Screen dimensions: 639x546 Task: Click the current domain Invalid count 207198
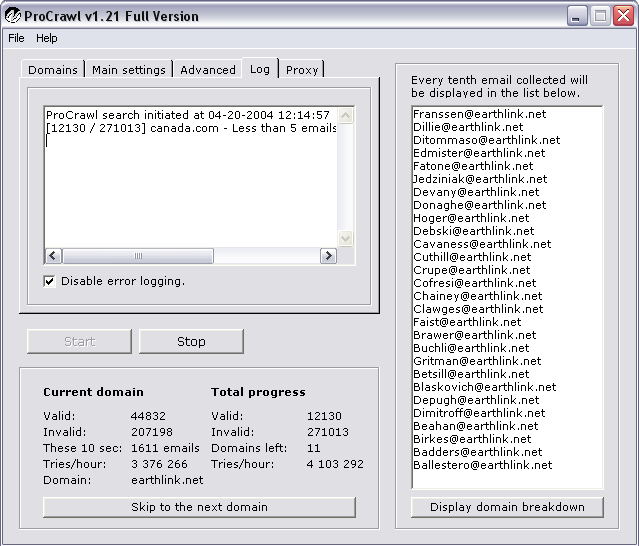tap(152, 432)
